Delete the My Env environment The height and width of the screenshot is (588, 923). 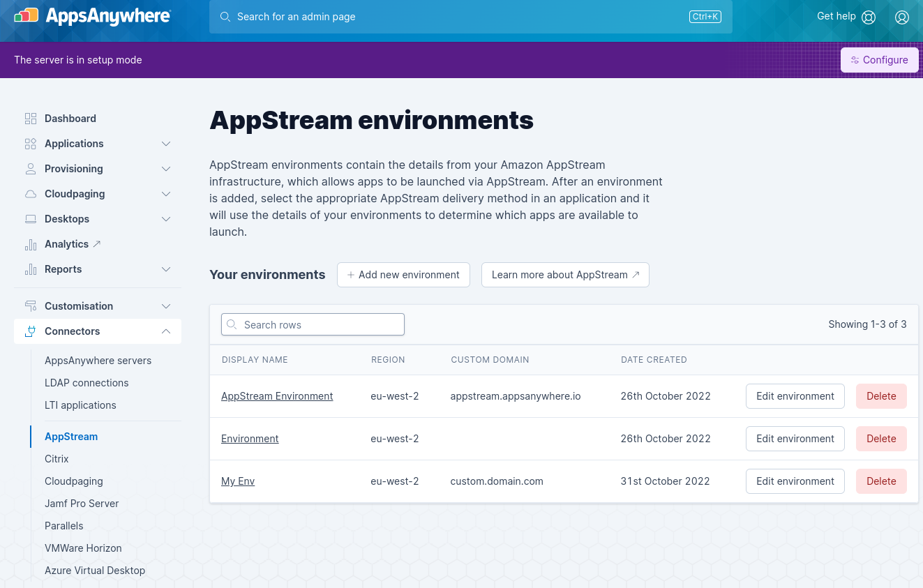coord(880,481)
